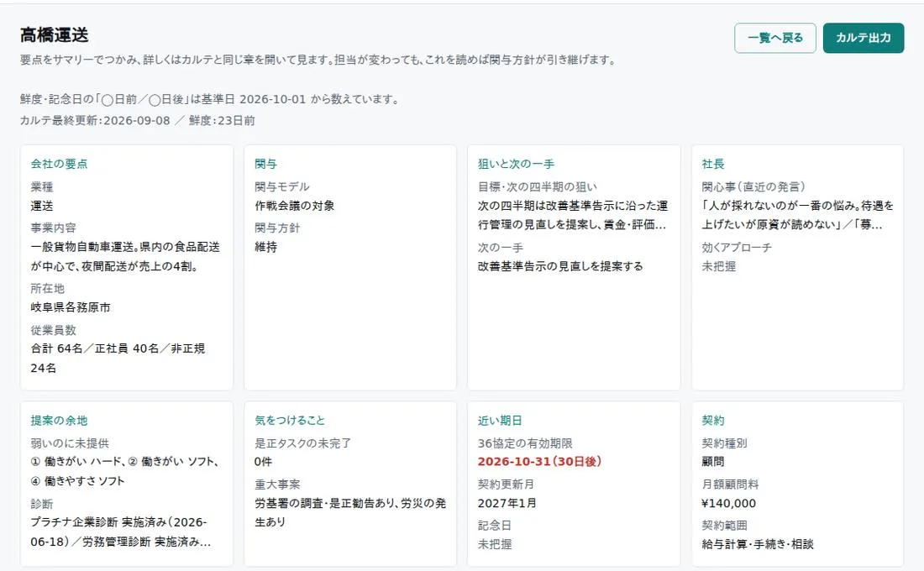Click the プラチナ企業診断 diagnosis text
Viewport: 924px width, 571px height.
pyautogui.click(x=119, y=532)
